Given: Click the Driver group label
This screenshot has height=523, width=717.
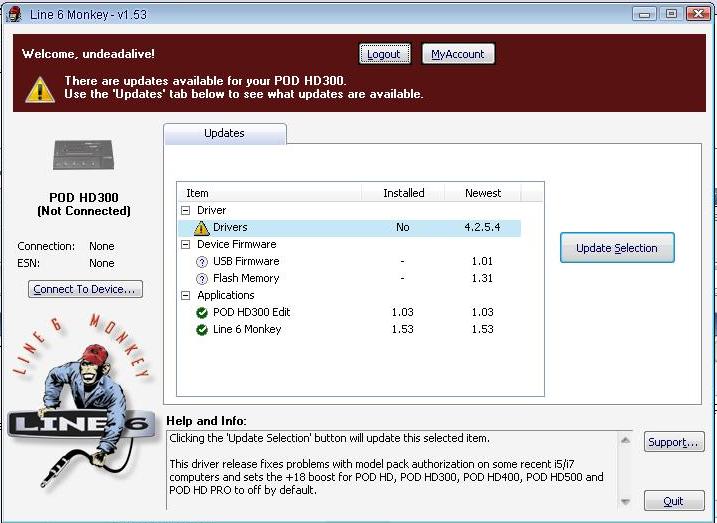Looking at the screenshot, I should (x=211, y=210).
